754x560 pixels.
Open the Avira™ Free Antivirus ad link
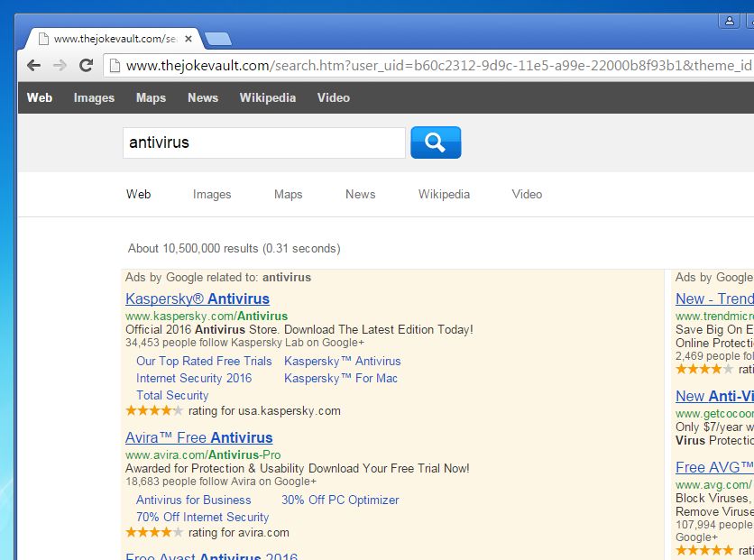[199, 437]
